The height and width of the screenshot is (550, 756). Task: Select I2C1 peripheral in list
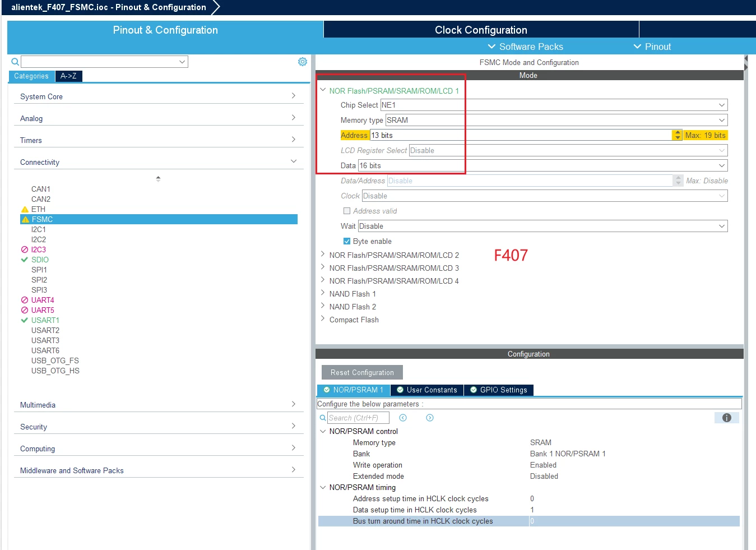[39, 229]
